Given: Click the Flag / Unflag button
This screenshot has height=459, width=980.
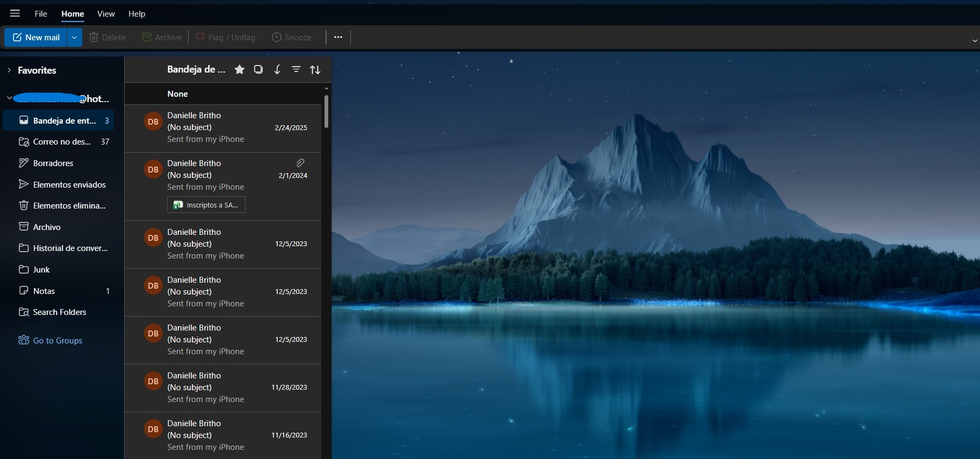Looking at the screenshot, I should point(225,37).
